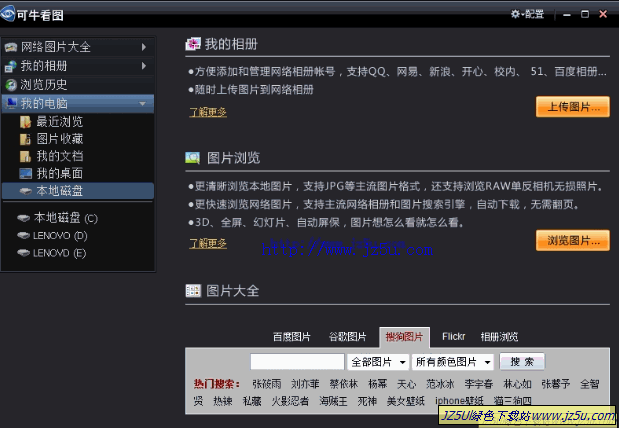Open the 全部图片 dropdown
This screenshot has height=428, width=619.
(x=378, y=361)
